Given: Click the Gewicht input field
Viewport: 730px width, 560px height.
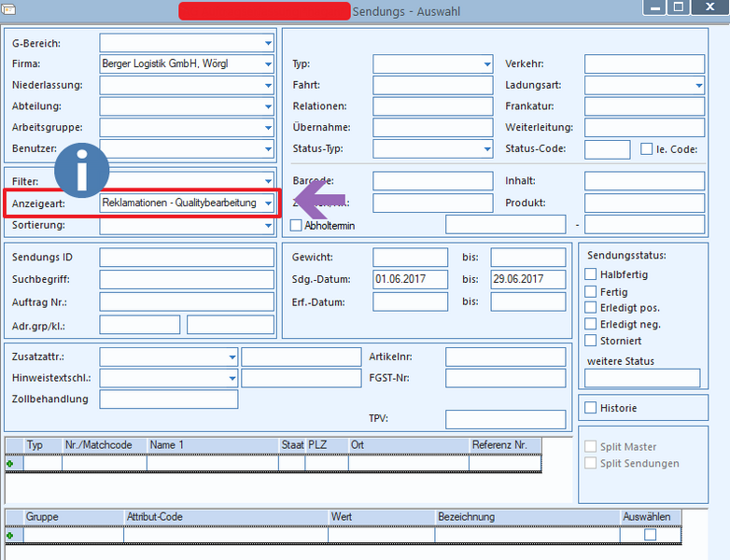Looking at the screenshot, I should click(410, 257).
